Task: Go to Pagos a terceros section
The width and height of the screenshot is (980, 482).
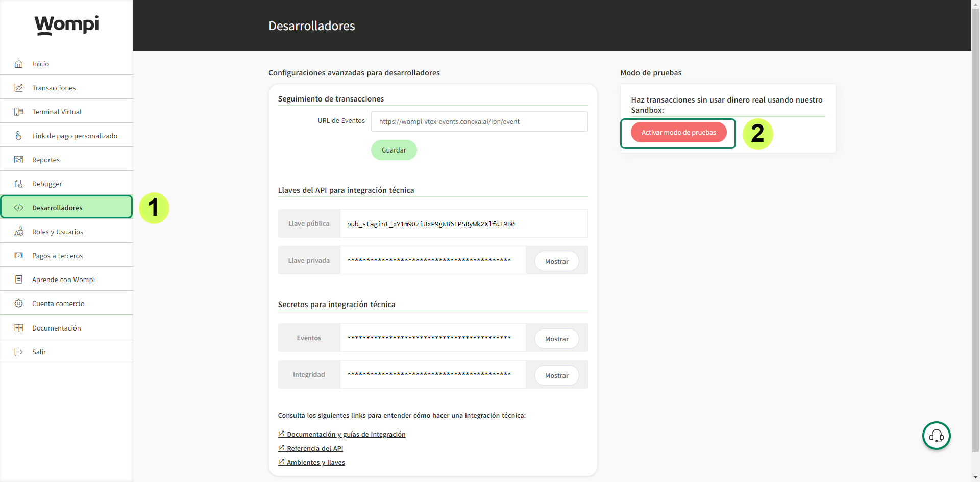Action: [57, 256]
